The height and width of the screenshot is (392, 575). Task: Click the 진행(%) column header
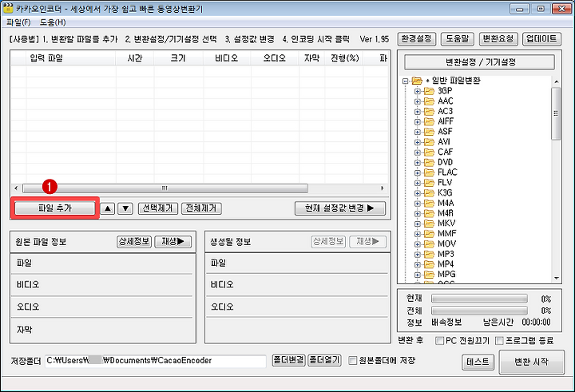pyautogui.click(x=344, y=58)
